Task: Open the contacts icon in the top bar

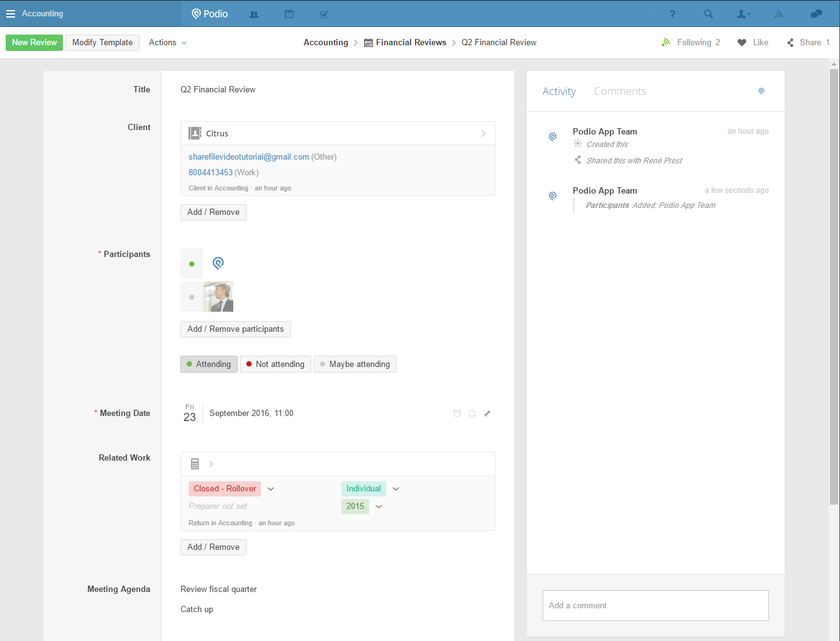Action: [254, 14]
